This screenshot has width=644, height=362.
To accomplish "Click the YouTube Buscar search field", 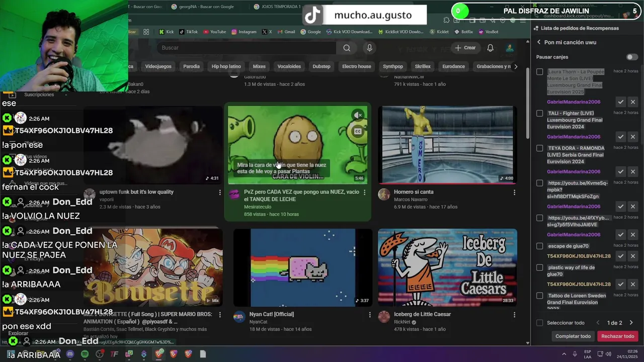I will (247, 48).
